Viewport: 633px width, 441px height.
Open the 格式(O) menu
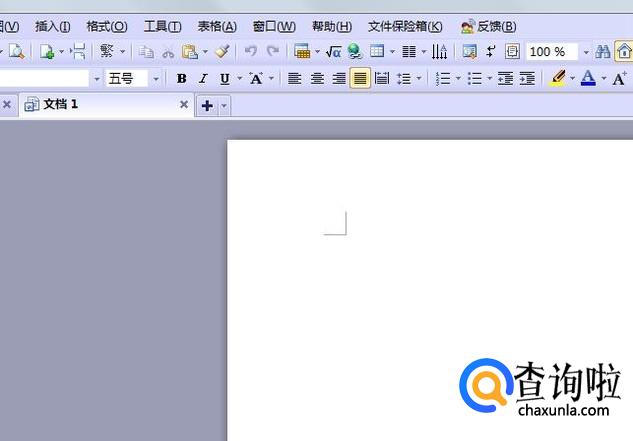coord(107,26)
